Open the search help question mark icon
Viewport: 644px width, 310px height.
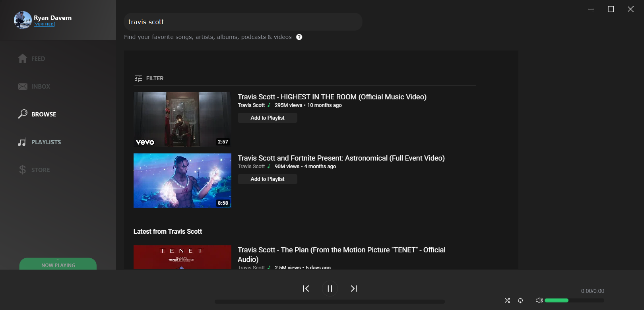[299, 37]
